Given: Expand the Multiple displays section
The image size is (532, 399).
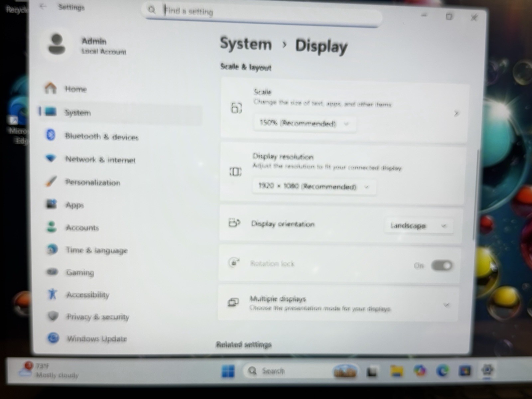Looking at the screenshot, I should [447, 305].
